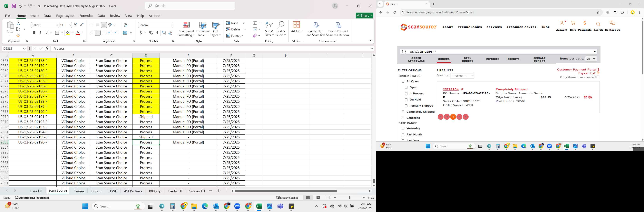
Task: Check the Partially Shipped status box
Action: 406,106
